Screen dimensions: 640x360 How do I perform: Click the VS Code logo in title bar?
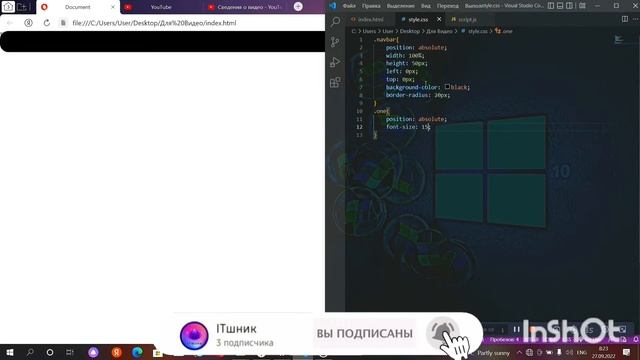point(333,6)
